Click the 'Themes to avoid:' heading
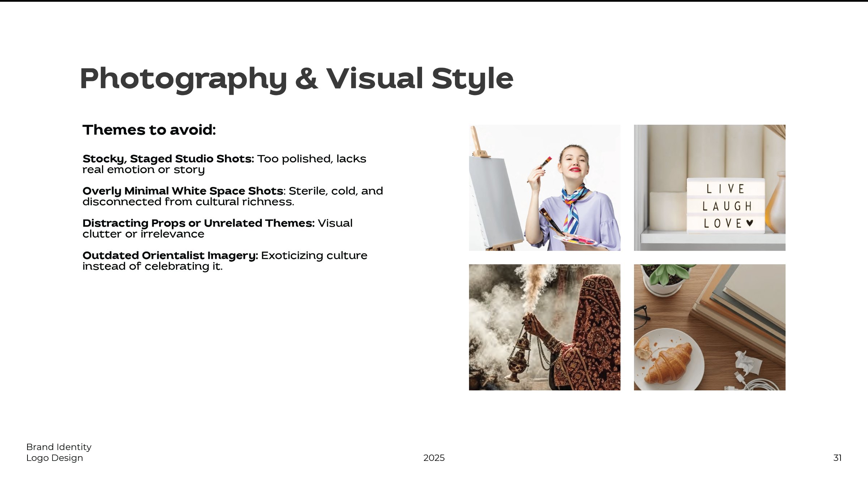Viewport: 868px width, 488px height. click(149, 130)
